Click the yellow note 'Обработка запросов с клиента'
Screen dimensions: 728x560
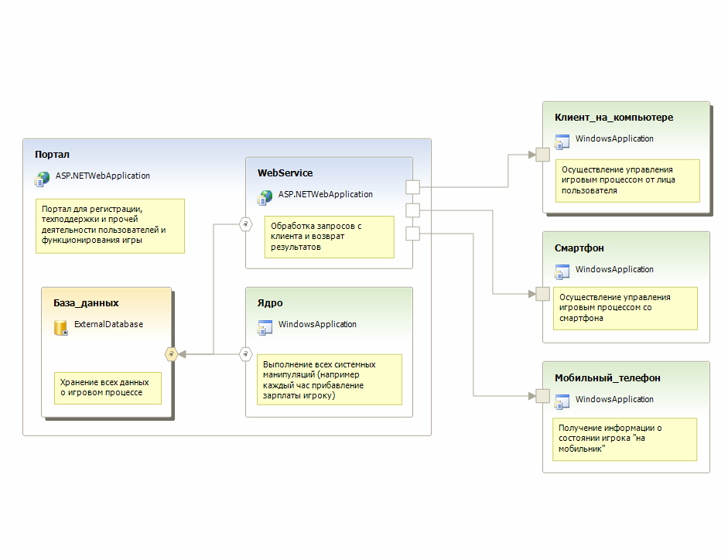329,237
